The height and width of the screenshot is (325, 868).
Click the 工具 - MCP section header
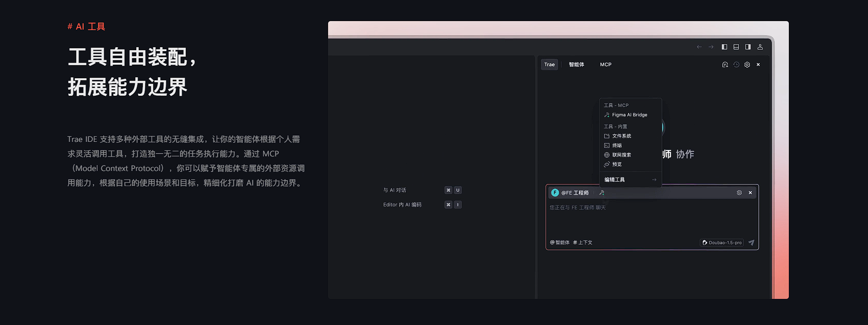point(616,105)
